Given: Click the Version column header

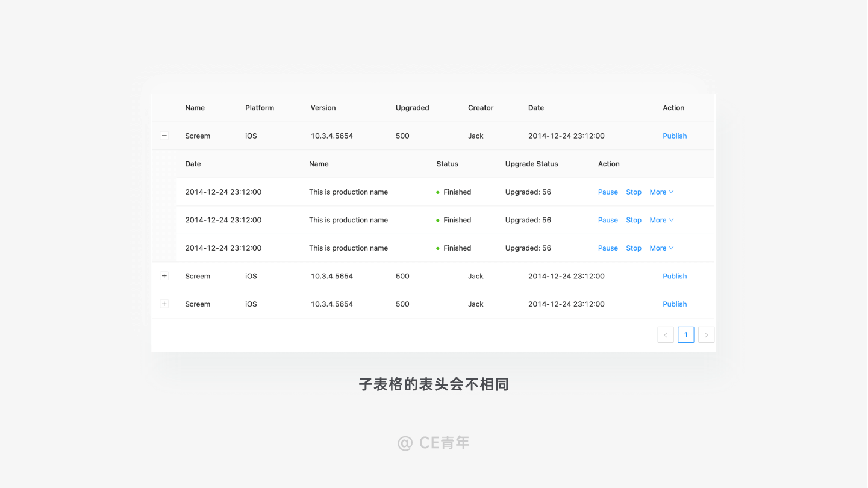Looking at the screenshot, I should 323,108.
